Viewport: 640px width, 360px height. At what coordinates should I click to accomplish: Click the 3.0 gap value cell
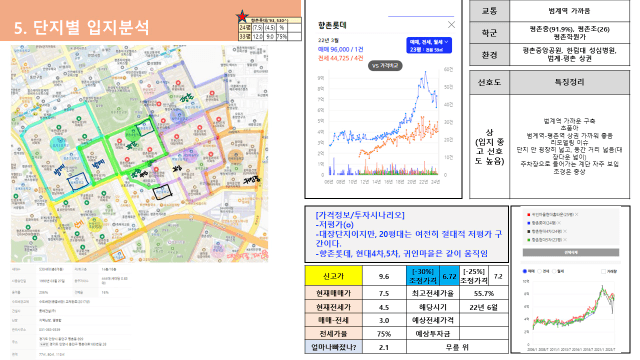tap(384, 320)
